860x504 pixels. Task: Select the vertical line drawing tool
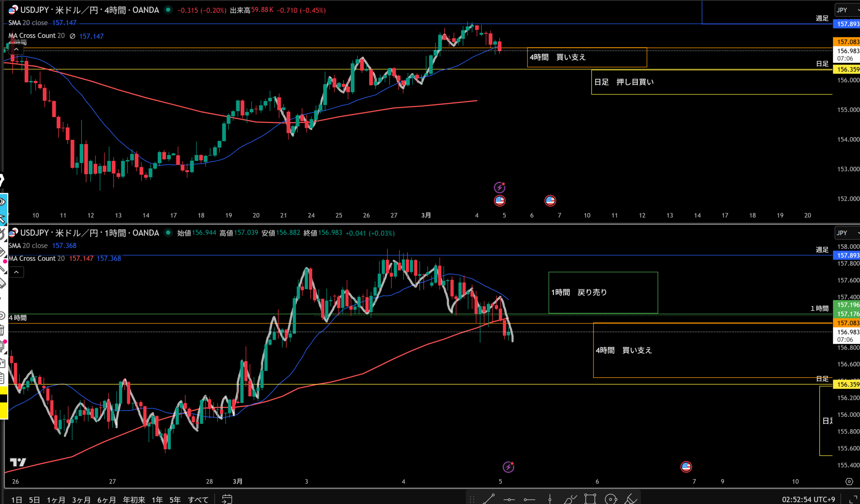coord(550,500)
